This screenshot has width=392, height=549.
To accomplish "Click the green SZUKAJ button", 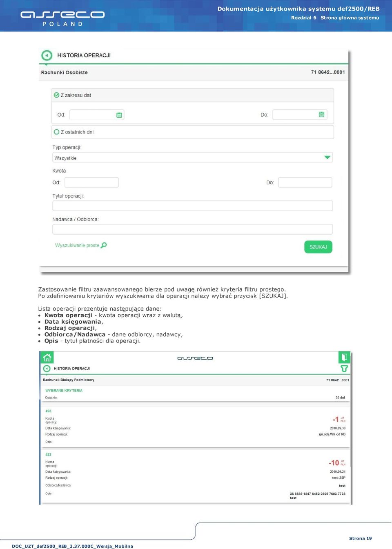I will [x=318, y=247].
